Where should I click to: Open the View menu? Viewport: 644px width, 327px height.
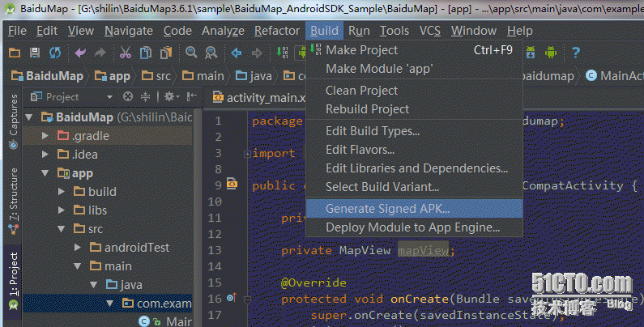click(x=81, y=31)
